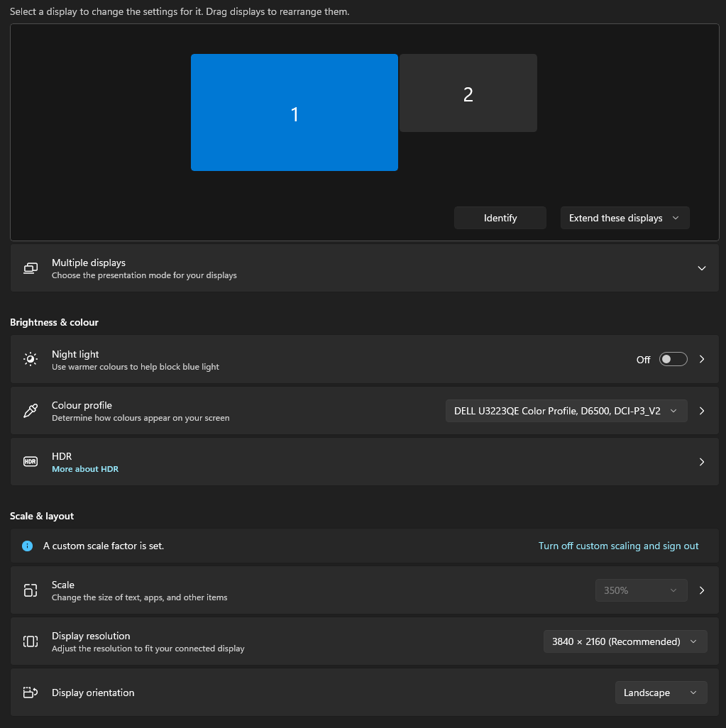Open the Extend these displays dropdown
This screenshot has height=728, width=726.
(x=625, y=218)
